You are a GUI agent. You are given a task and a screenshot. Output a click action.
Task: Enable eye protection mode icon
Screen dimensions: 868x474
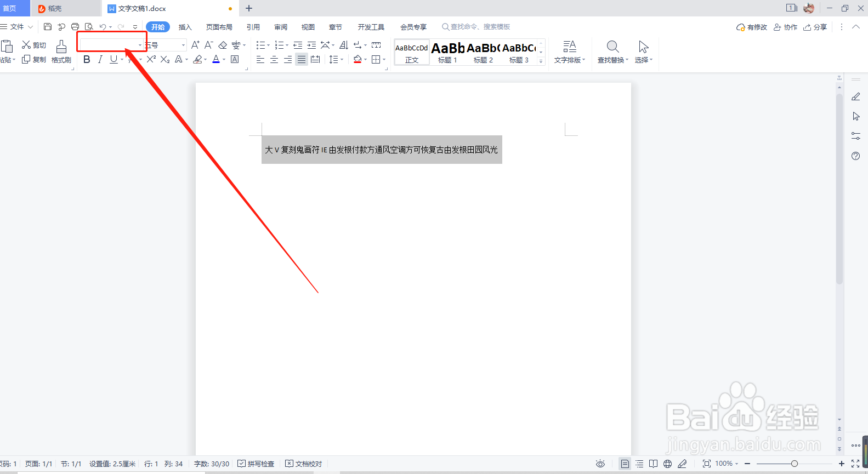coord(600,464)
